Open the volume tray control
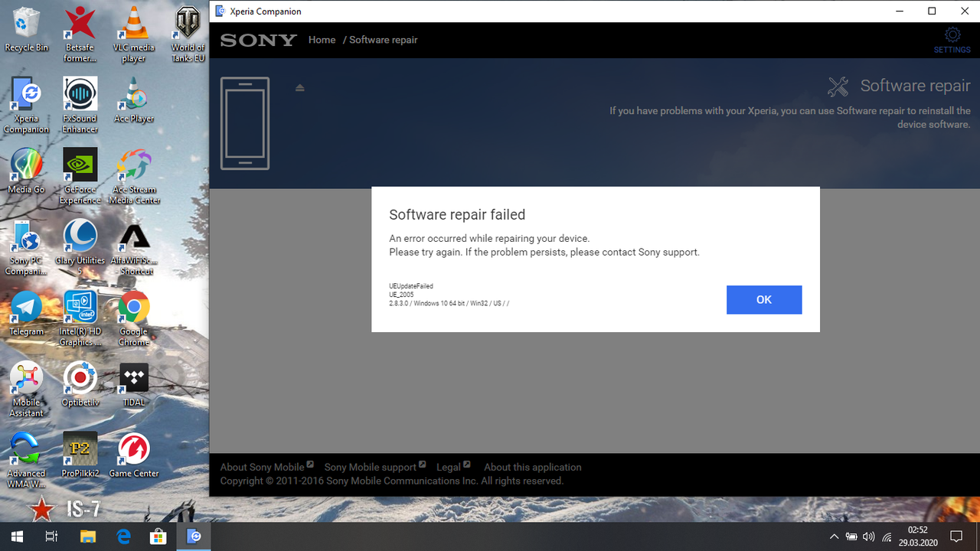This screenshot has width=980, height=551. pos(869,537)
